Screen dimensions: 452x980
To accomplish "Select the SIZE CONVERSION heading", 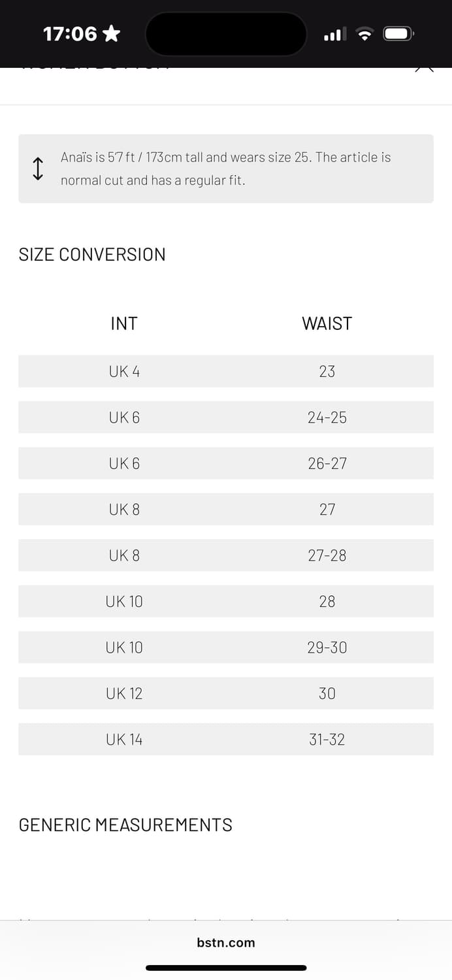I will pyautogui.click(x=92, y=254).
